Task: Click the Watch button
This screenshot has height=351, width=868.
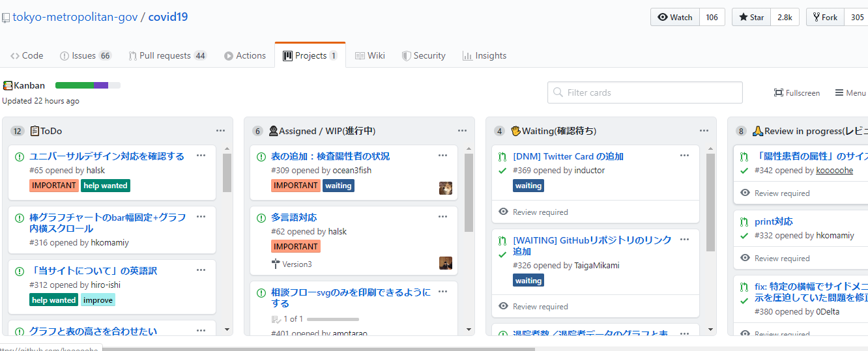Action: (x=675, y=18)
